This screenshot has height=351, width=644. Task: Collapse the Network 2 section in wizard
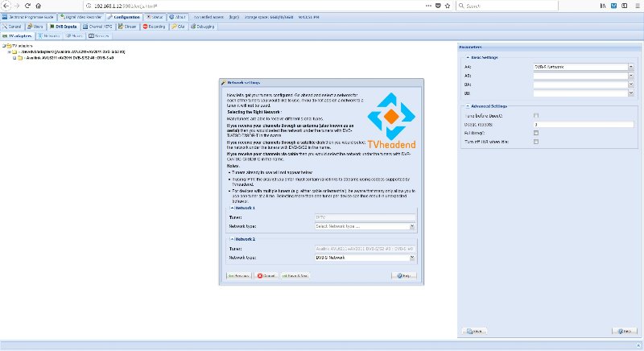[x=232, y=239]
